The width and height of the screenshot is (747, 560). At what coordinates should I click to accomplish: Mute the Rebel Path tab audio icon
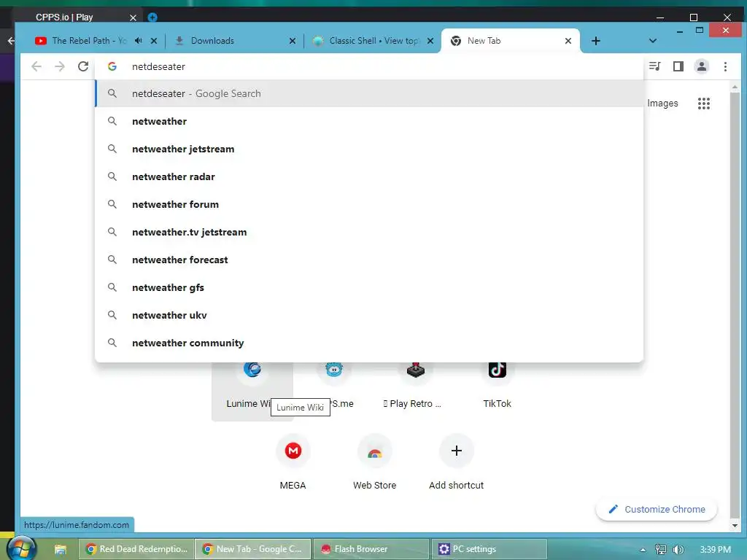(138, 41)
